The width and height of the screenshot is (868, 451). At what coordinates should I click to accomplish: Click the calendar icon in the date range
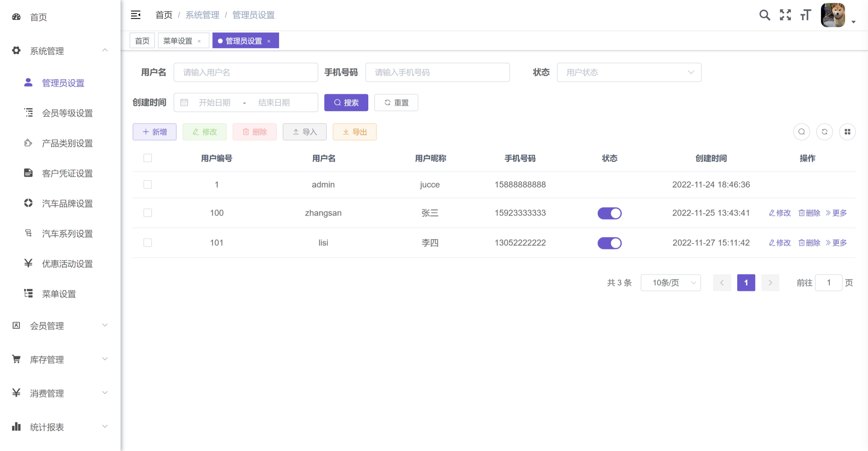click(x=184, y=102)
